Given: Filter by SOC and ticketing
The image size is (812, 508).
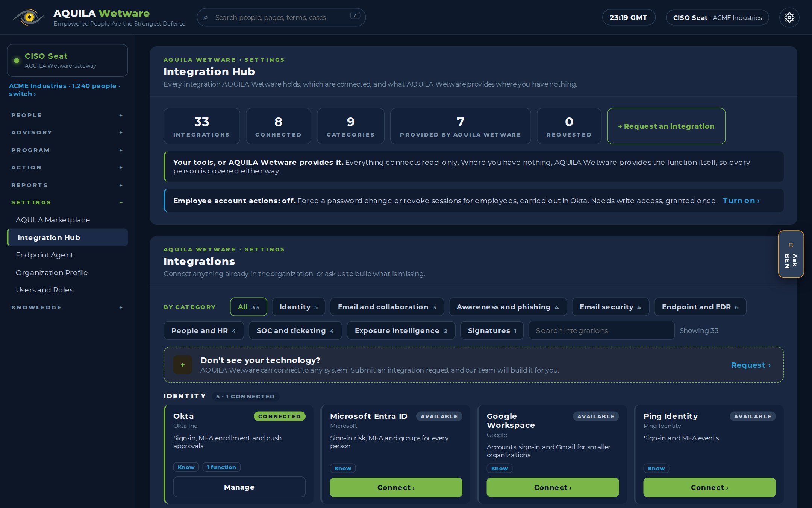Looking at the screenshot, I should pos(295,330).
